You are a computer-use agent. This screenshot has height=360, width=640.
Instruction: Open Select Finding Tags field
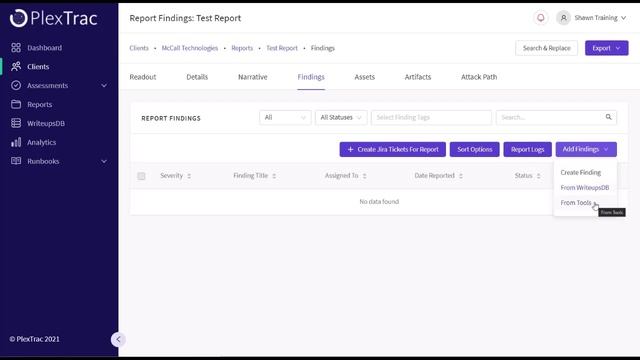pyautogui.click(x=431, y=118)
